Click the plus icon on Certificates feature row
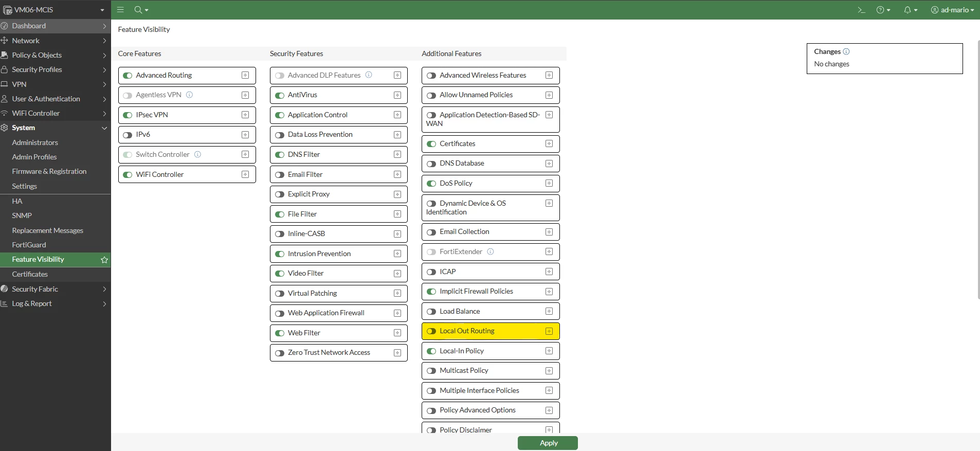This screenshot has width=980, height=451. [549, 143]
